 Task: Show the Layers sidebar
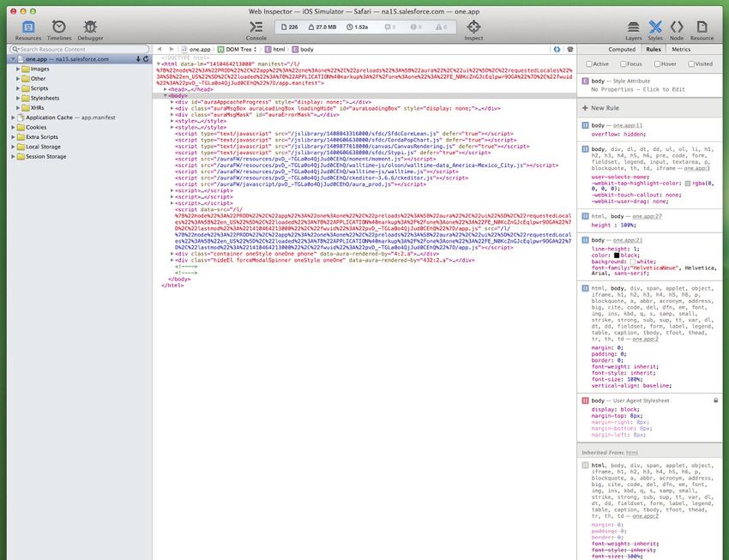pyautogui.click(x=633, y=30)
